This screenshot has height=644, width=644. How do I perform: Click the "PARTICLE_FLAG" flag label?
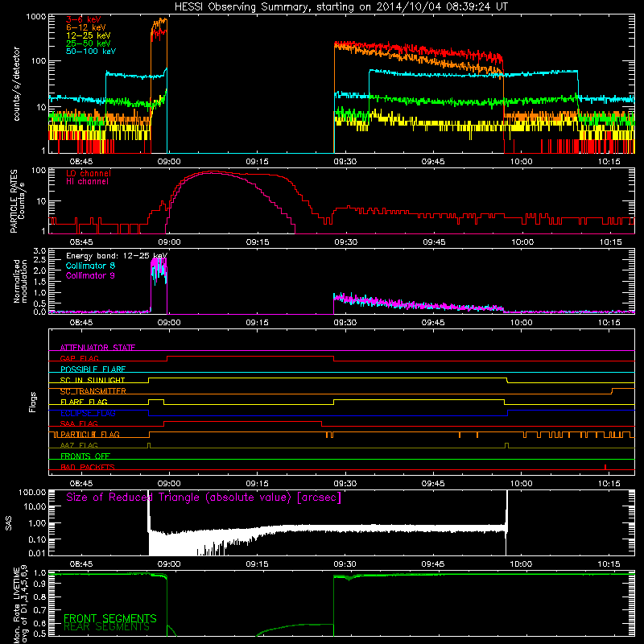[x=90, y=435]
